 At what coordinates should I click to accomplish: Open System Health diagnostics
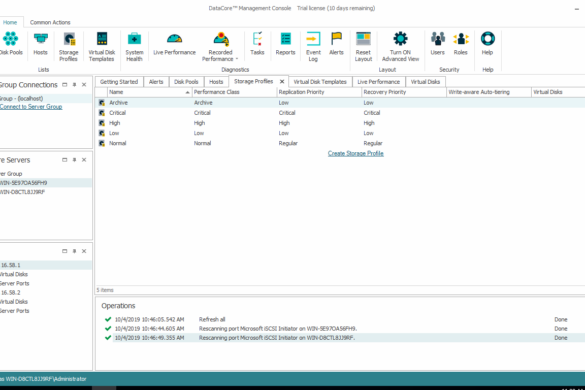(x=134, y=46)
